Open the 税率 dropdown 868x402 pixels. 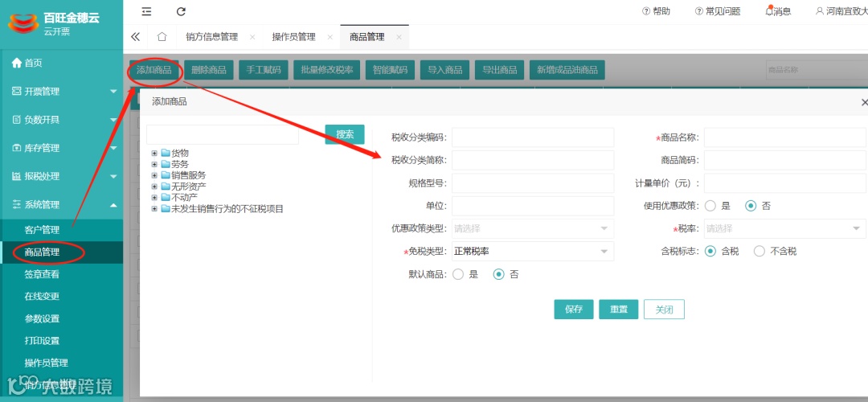tap(785, 228)
